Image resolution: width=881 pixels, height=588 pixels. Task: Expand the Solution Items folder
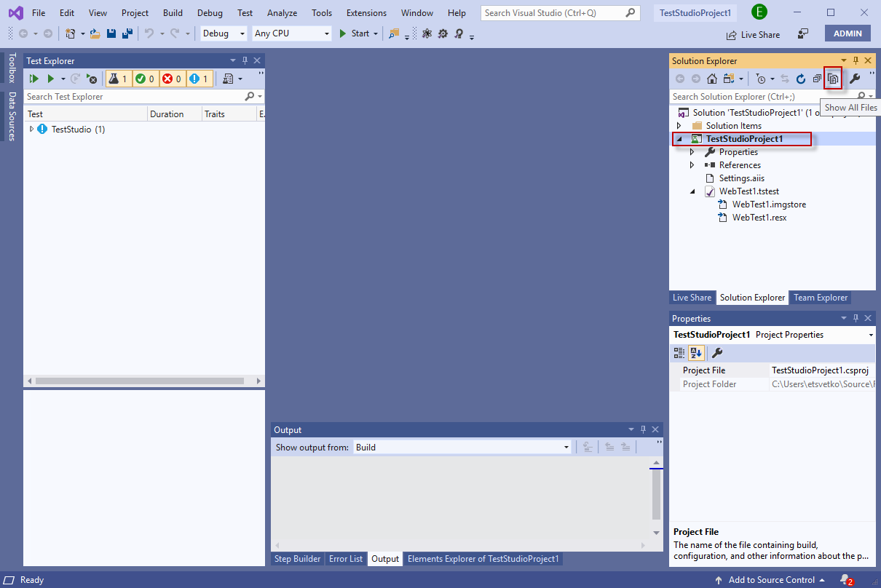coord(680,126)
